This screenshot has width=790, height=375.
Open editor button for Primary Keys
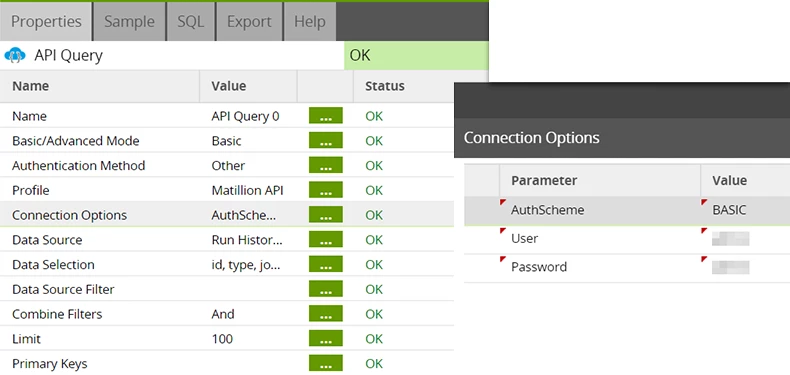tap(325, 363)
